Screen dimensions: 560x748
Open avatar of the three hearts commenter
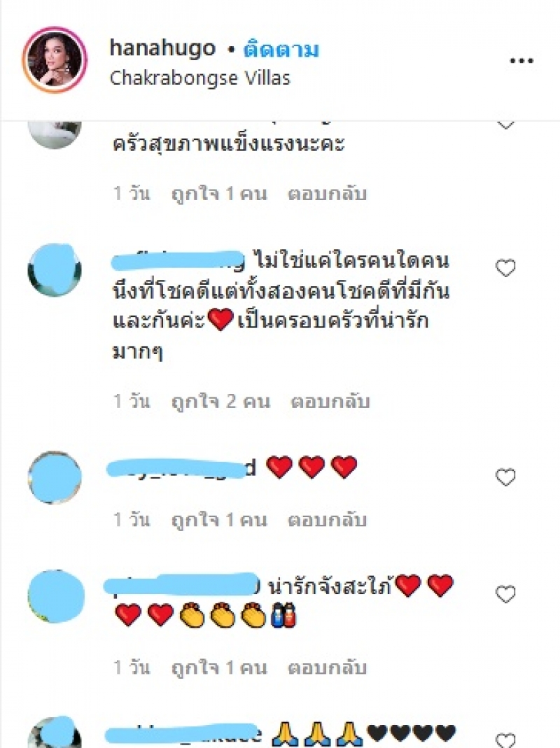[x=55, y=477]
